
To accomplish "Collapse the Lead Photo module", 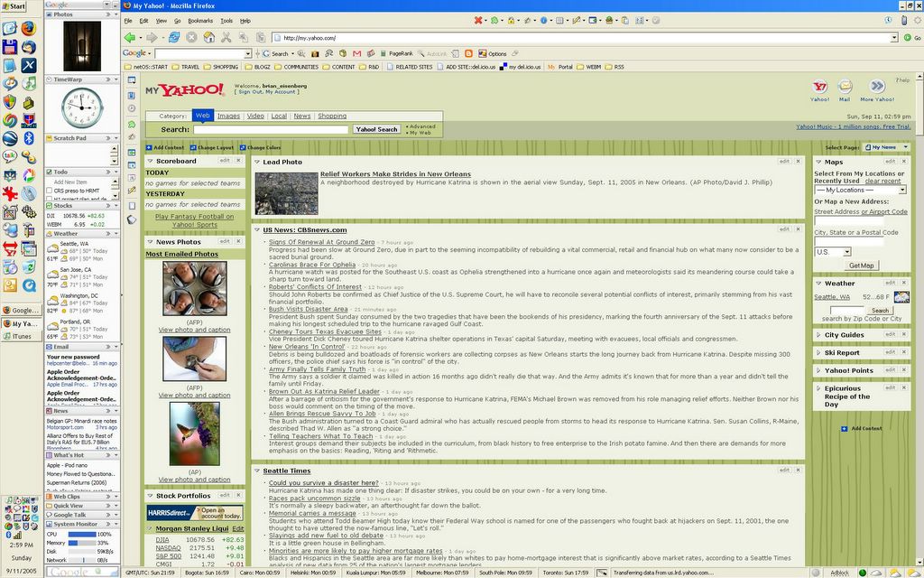I will pos(257,162).
